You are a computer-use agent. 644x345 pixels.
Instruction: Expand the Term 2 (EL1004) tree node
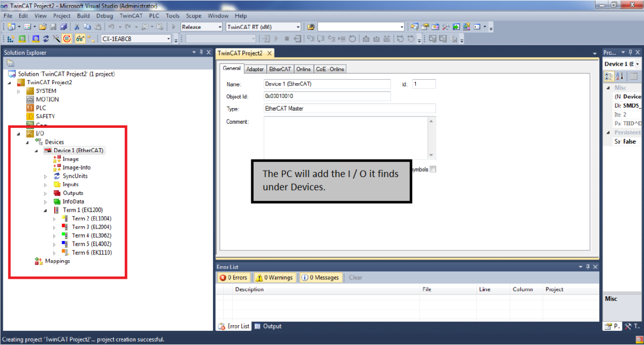[55, 219]
